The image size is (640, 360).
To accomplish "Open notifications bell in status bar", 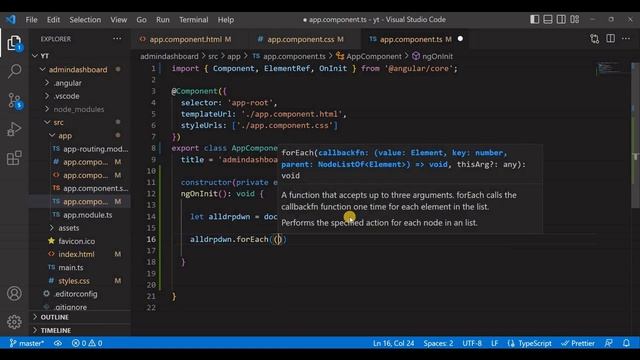I will click(627, 343).
